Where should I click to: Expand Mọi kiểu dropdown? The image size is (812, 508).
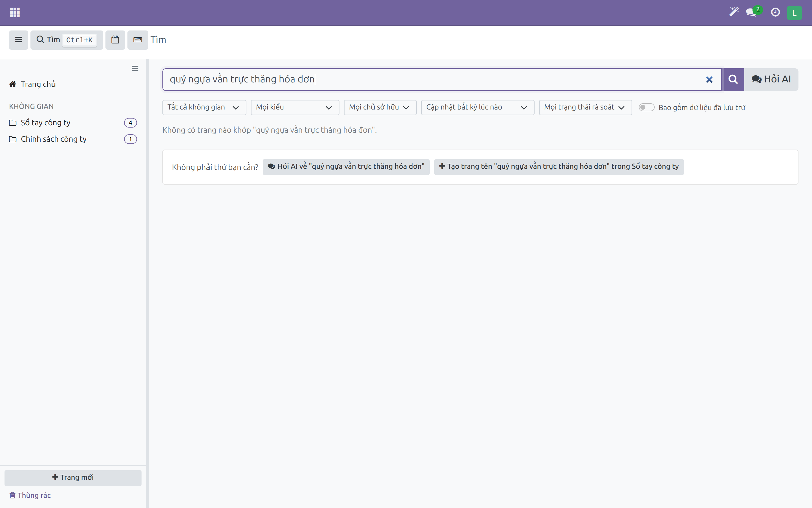(295, 108)
